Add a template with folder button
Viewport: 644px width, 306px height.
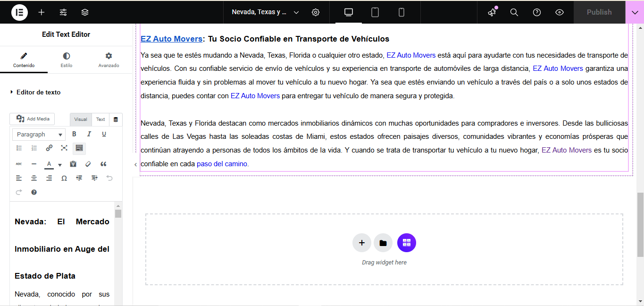click(383, 243)
